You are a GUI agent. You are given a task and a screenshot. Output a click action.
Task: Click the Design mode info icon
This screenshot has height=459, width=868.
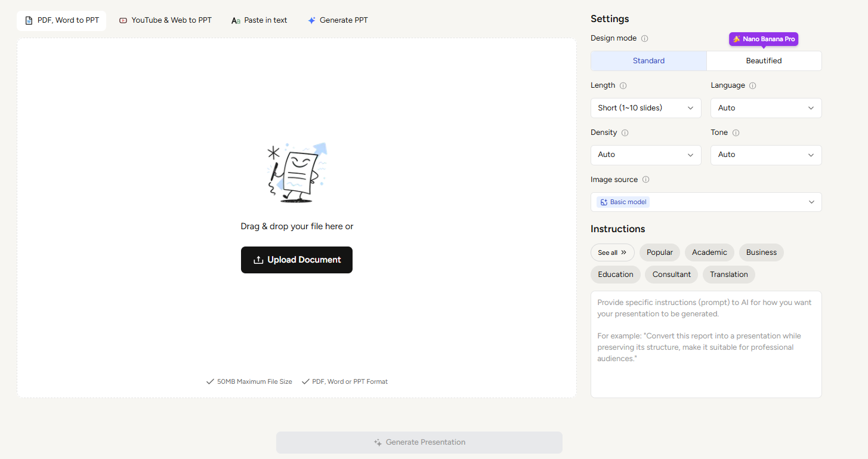(644, 38)
